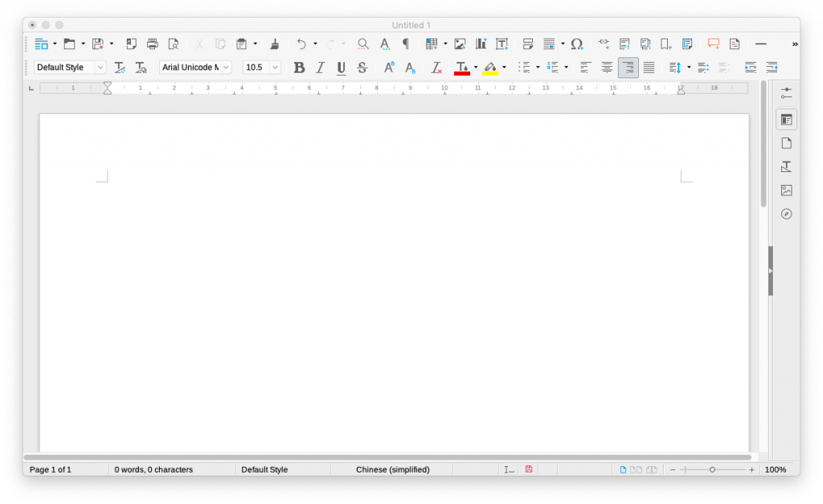Screen dimensions: 823x504
Task: Toggle Superscript
Action: (389, 68)
